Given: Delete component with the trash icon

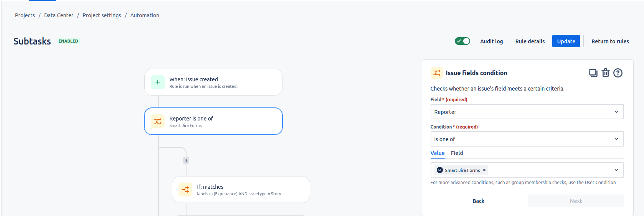Looking at the screenshot, I should click(x=605, y=73).
